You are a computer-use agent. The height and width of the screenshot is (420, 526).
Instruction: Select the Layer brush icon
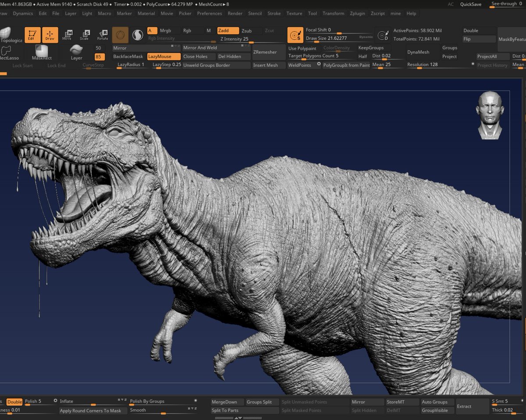pyautogui.click(x=76, y=52)
